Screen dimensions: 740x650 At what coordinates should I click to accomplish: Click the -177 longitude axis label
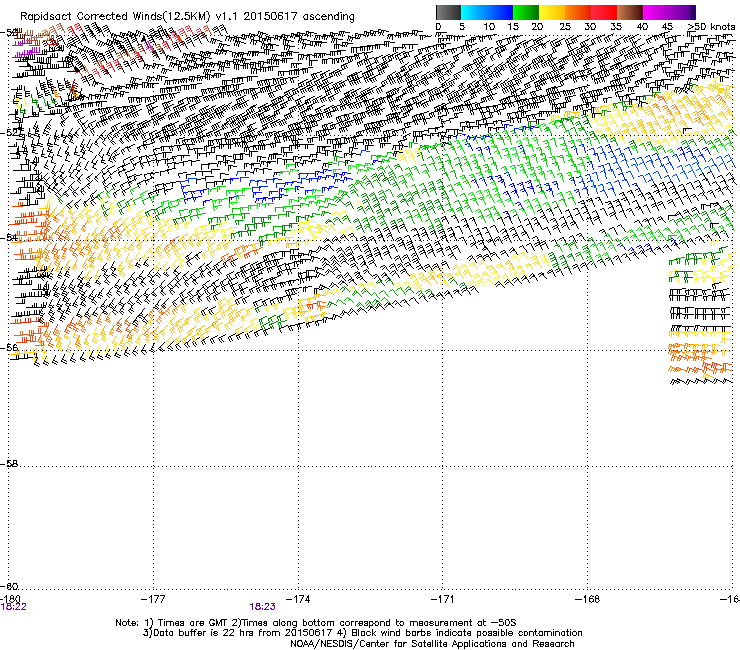tap(153, 599)
